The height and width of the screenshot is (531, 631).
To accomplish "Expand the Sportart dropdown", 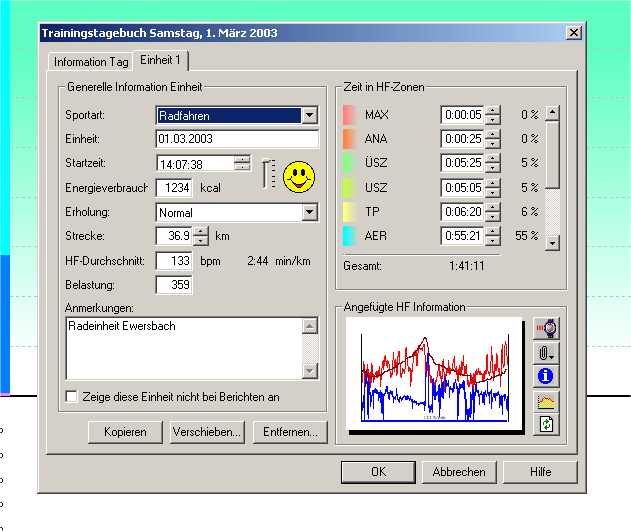I will coord(309,116).
